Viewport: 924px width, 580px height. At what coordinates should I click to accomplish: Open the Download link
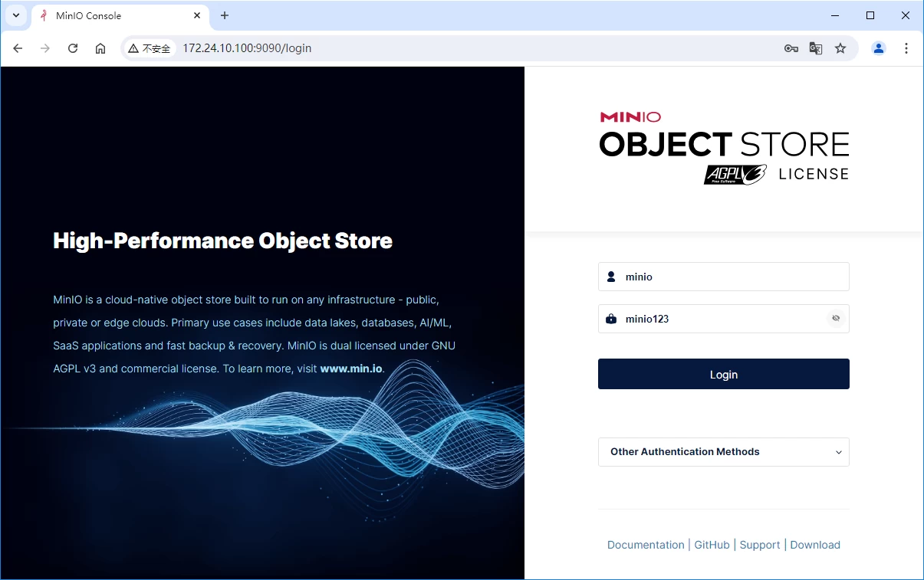(815, 545)
